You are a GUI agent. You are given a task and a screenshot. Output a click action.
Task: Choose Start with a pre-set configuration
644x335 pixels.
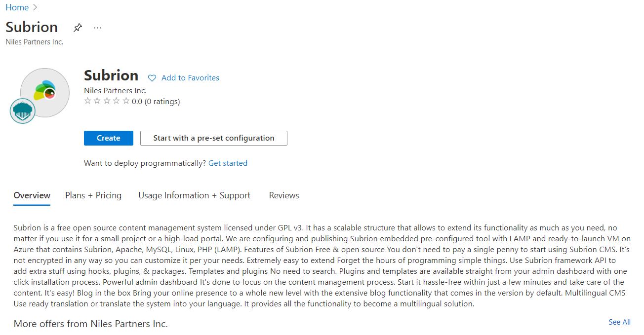coord(213,138)
